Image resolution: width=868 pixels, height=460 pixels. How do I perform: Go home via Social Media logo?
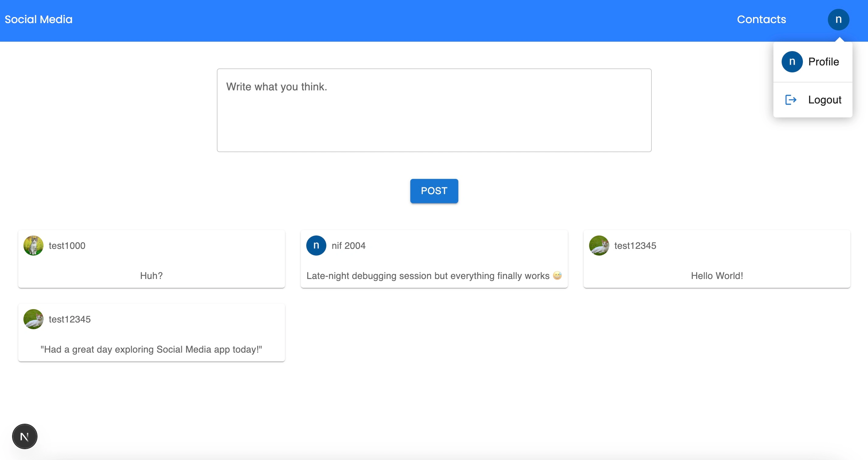coord(38,19)
